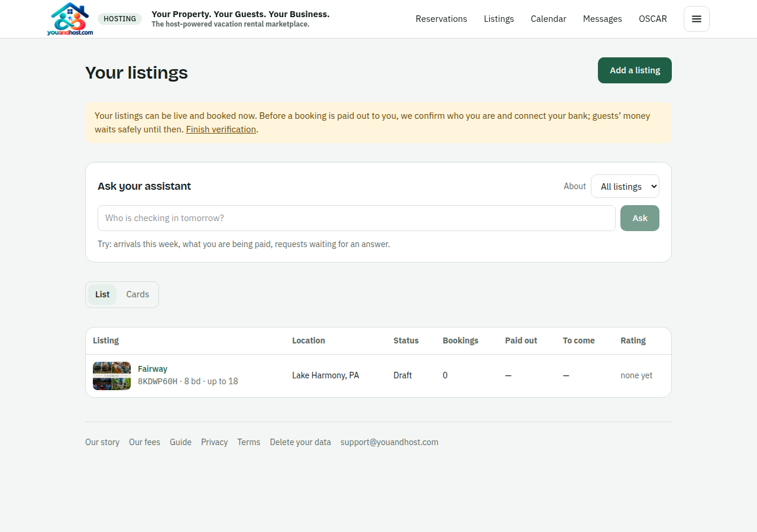Image resolution: width=757 pixels, height=532 pixels.
Task: Click Delete your data footer link
Action: 300,442
